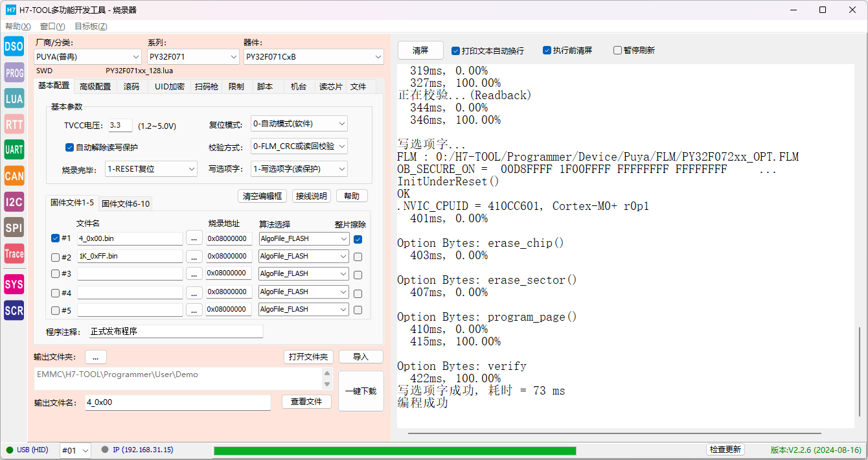Open the LUA script sidebar icon

(14, 98)
